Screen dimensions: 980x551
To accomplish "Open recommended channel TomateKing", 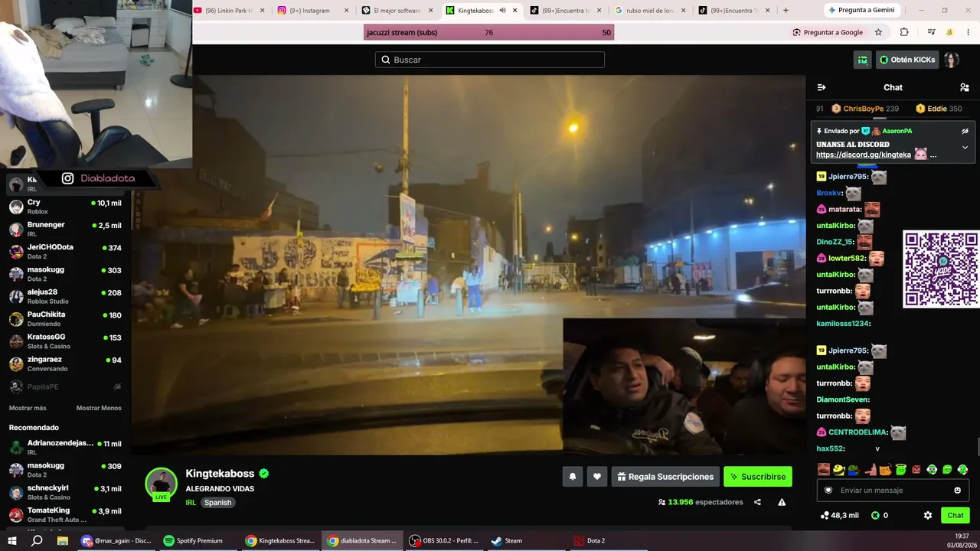I will coord(66,514).
